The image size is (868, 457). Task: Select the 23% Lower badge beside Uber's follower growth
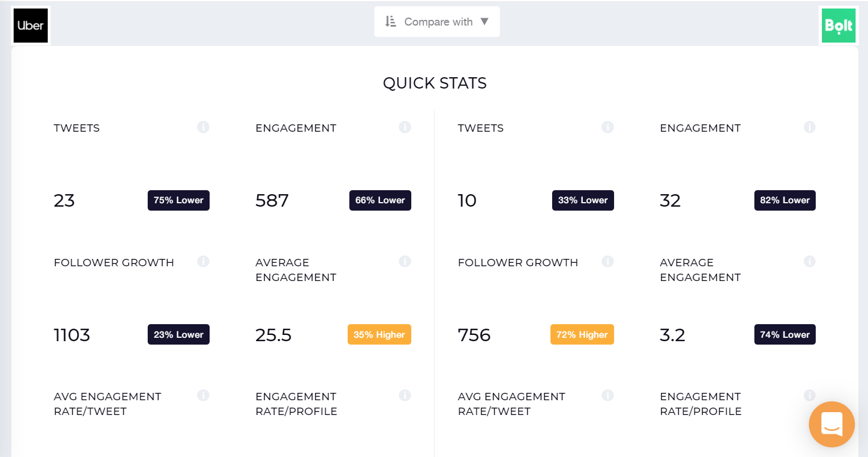point(178,334)
